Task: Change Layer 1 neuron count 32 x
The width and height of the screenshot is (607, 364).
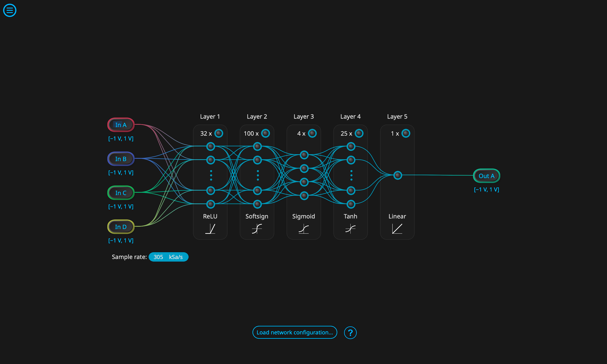Action: pyautogui.click(x=206, y=133)
